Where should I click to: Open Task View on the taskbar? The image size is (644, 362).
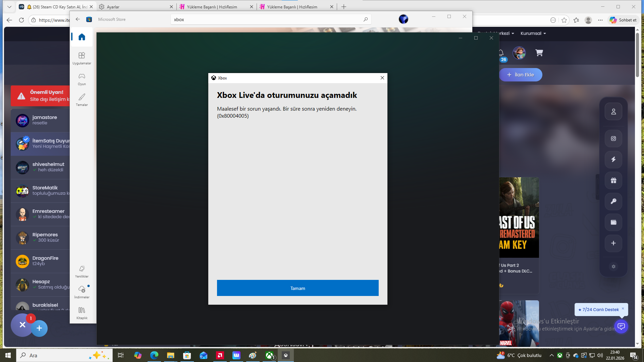pyautogui.click(x=121, y=355)
